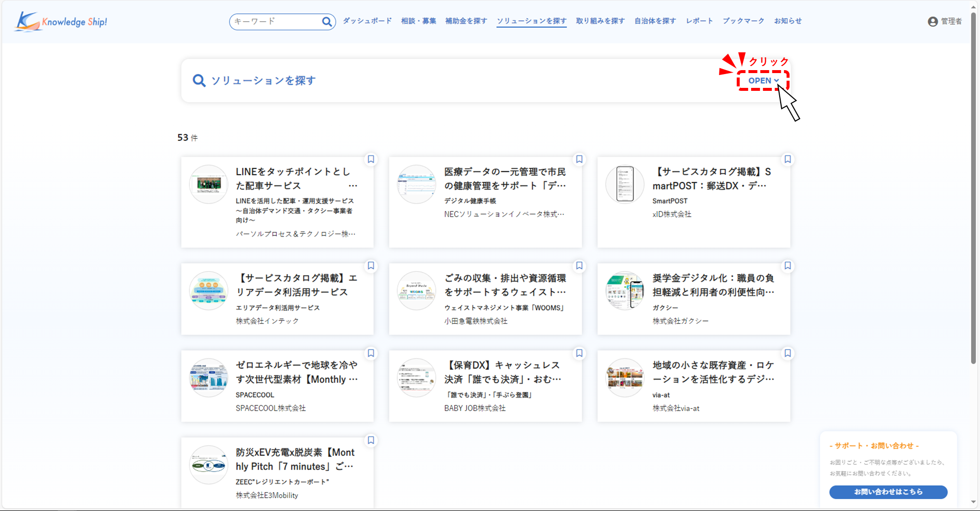Image resolution: width=980 pixels, height=511 pixels.
Task: Click the page vertical scrollbar
Action: click(x=974, y=188)
